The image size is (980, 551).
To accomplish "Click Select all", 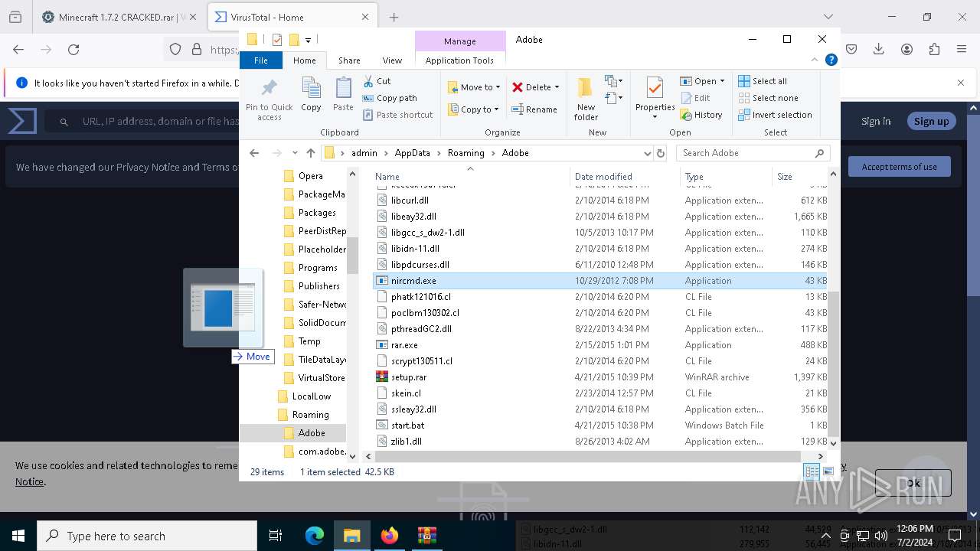I will pyautogui.click(x=763, y=81).
